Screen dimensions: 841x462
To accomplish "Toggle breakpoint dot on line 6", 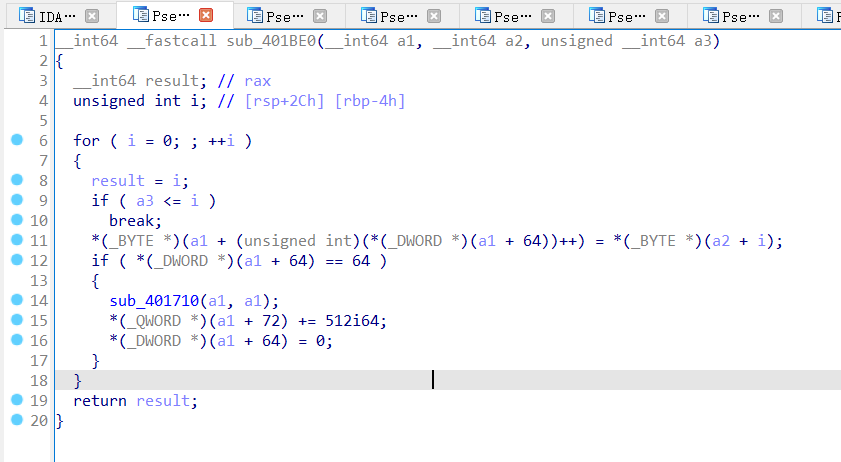I will click(16, 140).
